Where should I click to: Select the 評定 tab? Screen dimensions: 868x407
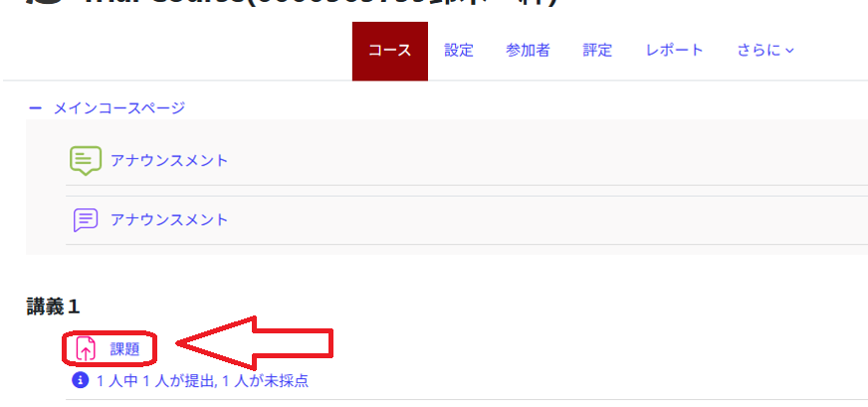597,51
